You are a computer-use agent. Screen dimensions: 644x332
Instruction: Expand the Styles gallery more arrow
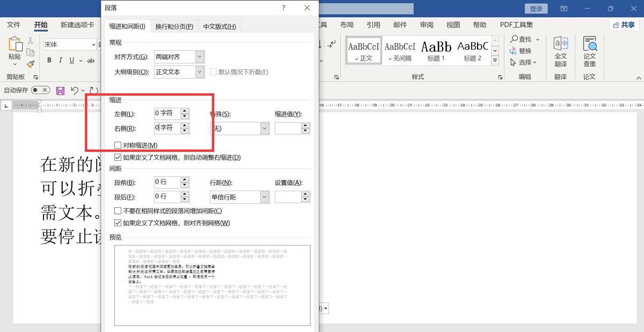(495, 61)
